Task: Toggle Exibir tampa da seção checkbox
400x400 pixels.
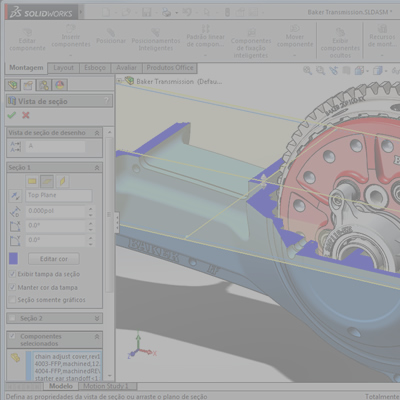Action: 12,274
